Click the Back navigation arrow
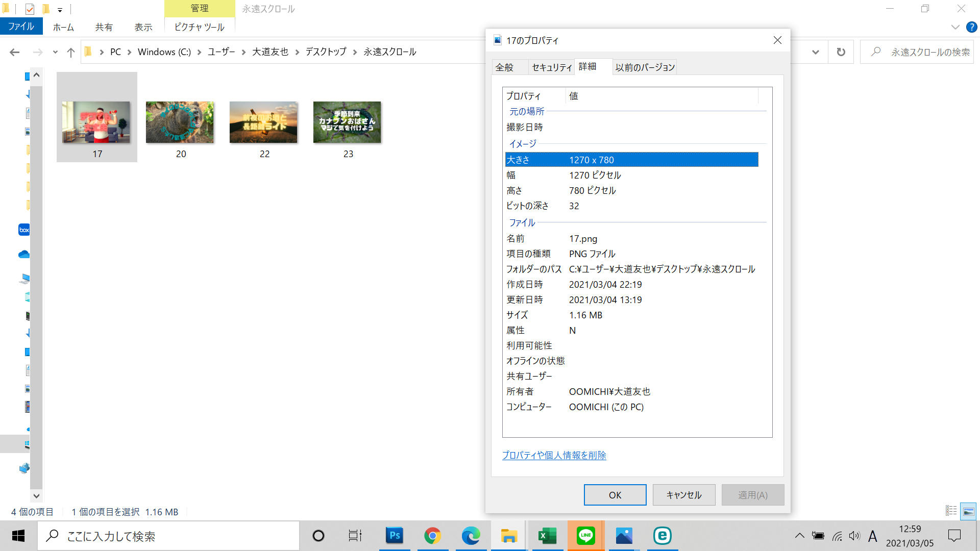The height and width of the screenshot is (551, 980). click(x=15, y=52)
